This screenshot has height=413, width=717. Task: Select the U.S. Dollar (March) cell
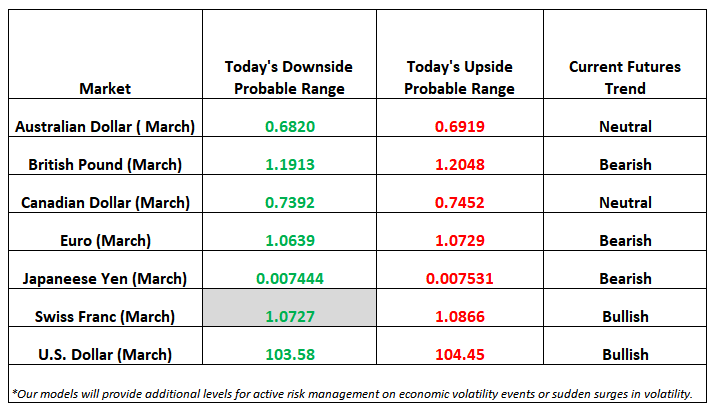105,354
